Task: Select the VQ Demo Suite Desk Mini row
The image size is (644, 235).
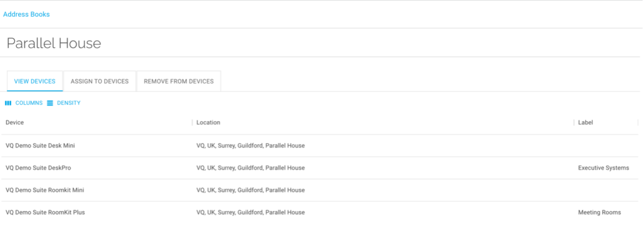Action: pos(320,146)
